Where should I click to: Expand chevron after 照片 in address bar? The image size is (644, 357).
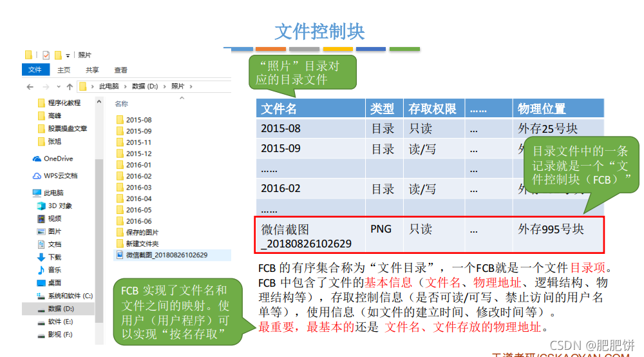(191, 86)
